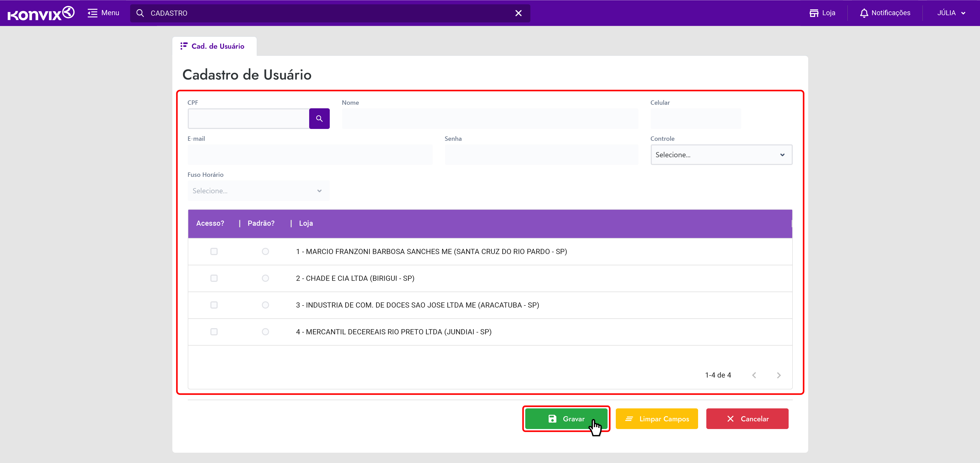The image size is (980, 463).
Task: Click the red Cancelar button
Action: pyautogui.click(x=747, y=419)
